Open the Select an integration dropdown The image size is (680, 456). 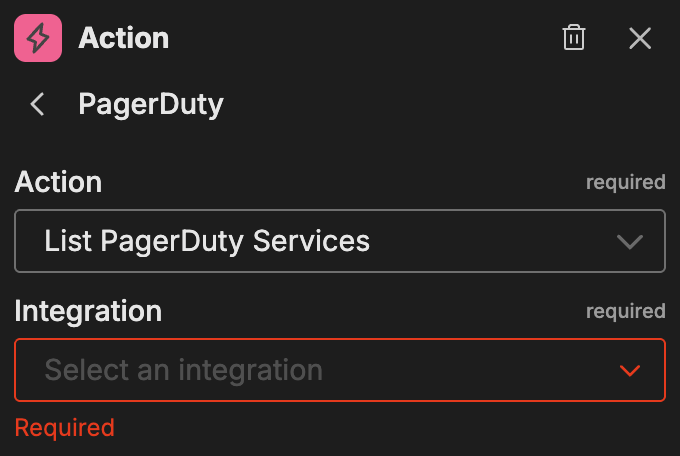pyautogui.click(x=340, y=370)
